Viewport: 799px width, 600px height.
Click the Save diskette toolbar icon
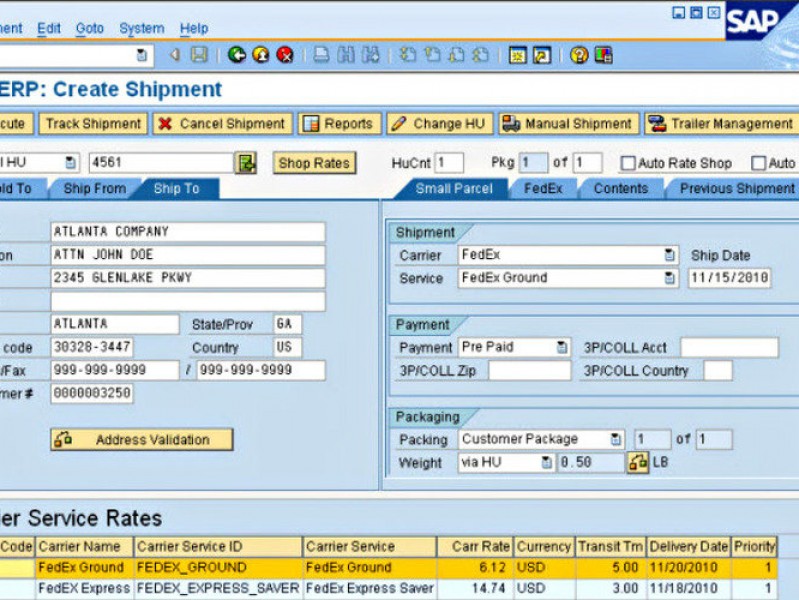coord(199,54)
